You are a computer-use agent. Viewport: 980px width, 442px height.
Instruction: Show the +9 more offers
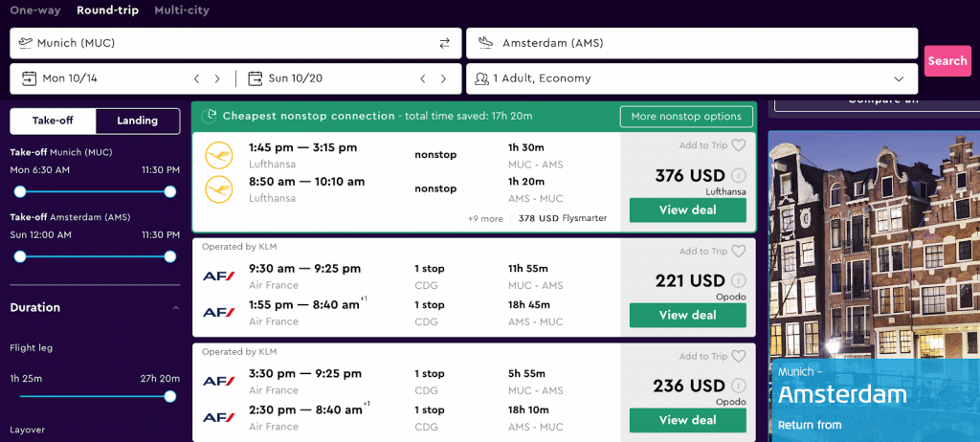tap(485, 219)
